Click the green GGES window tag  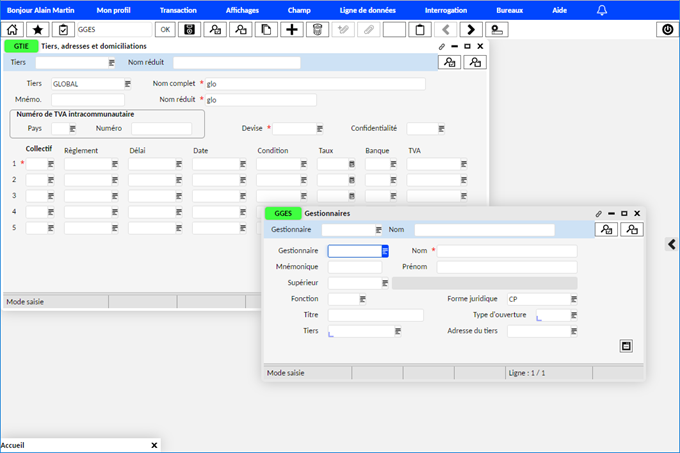pyautogui.click(x=283, y=213)
